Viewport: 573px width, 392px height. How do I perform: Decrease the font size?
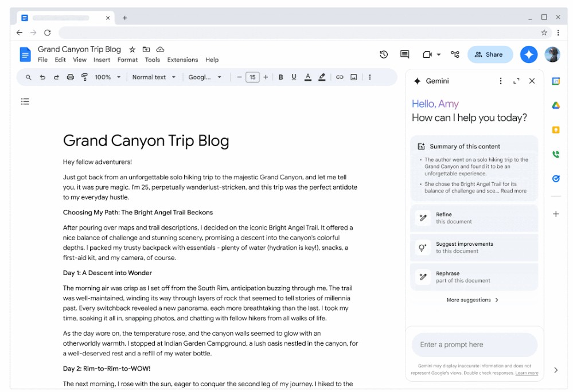239,77
